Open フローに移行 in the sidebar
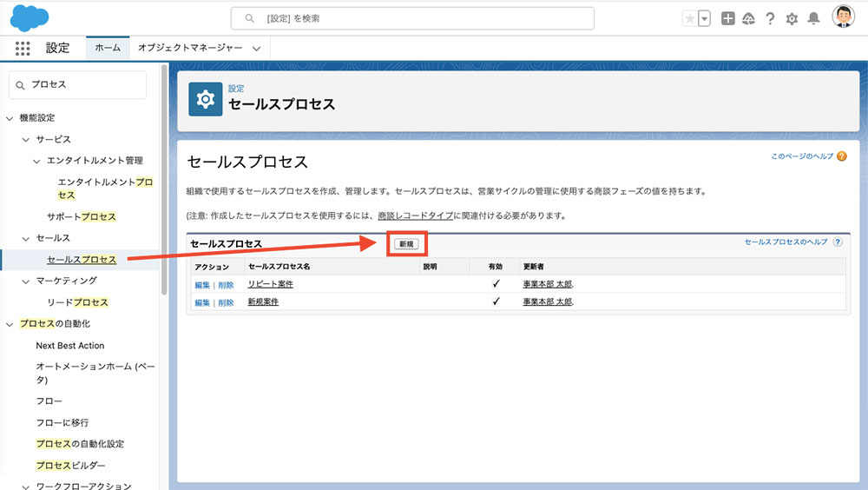868x490 pixels. click(x=62, y=422)
